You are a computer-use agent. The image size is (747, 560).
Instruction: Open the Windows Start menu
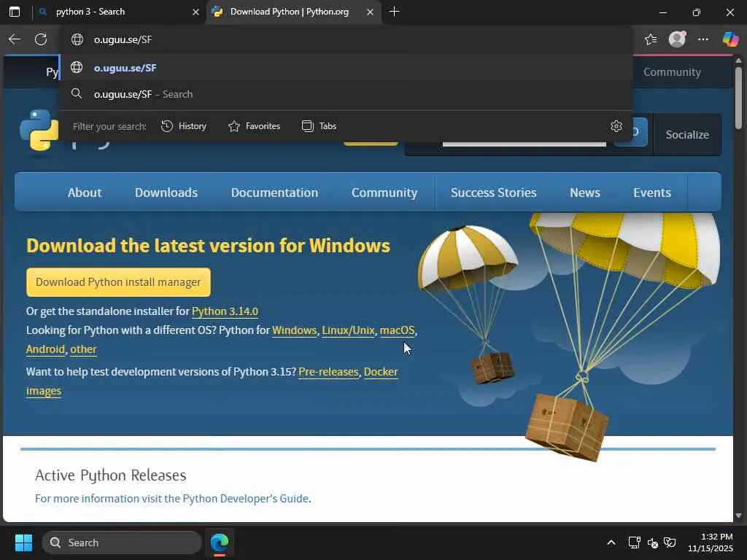point(23,542)
